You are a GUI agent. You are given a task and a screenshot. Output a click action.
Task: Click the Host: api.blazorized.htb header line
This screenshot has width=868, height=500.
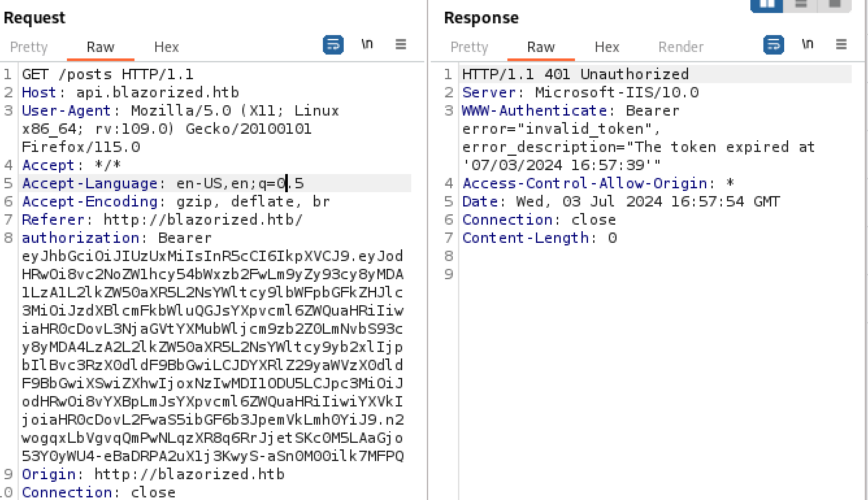(130, 93)
